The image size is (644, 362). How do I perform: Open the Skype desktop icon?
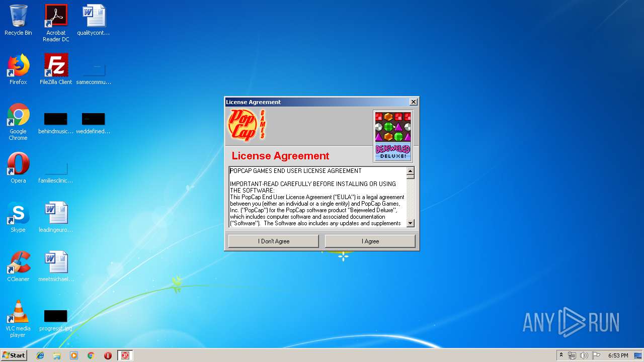pos(18,217)
